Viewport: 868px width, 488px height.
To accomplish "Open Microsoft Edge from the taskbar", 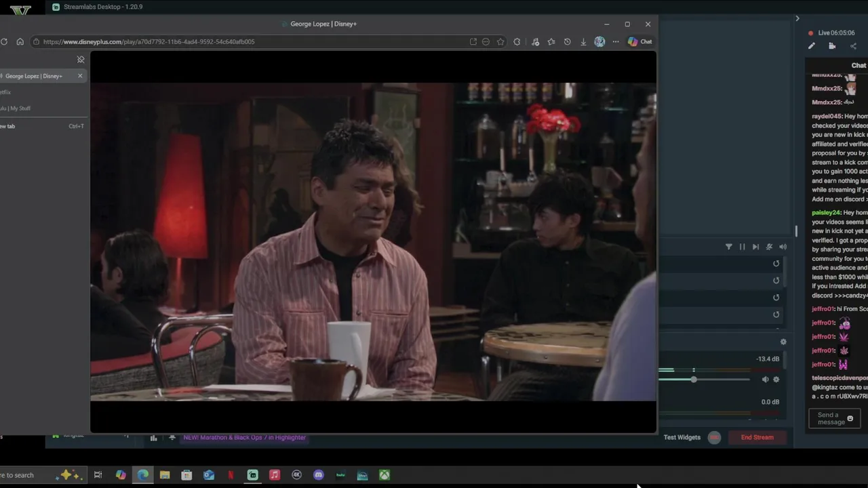I will (x=143, y=475).
